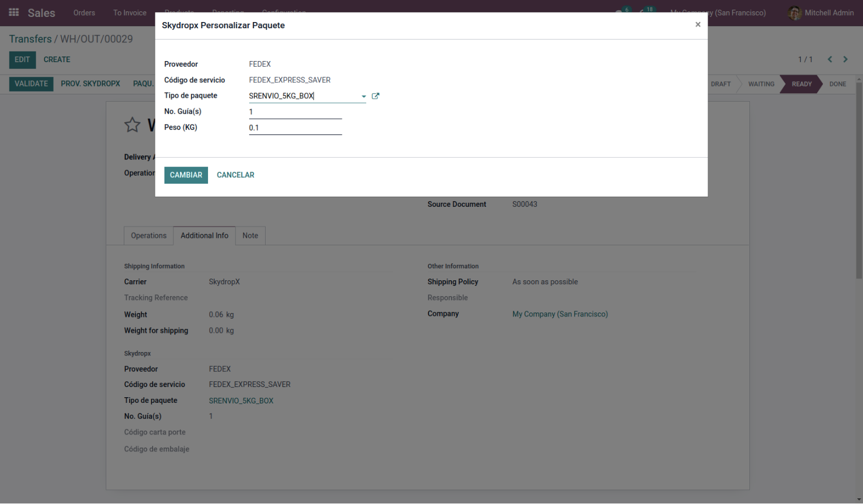Open the To Invoice menu
The image size is (863, 504).
click(x=129, y=12)
